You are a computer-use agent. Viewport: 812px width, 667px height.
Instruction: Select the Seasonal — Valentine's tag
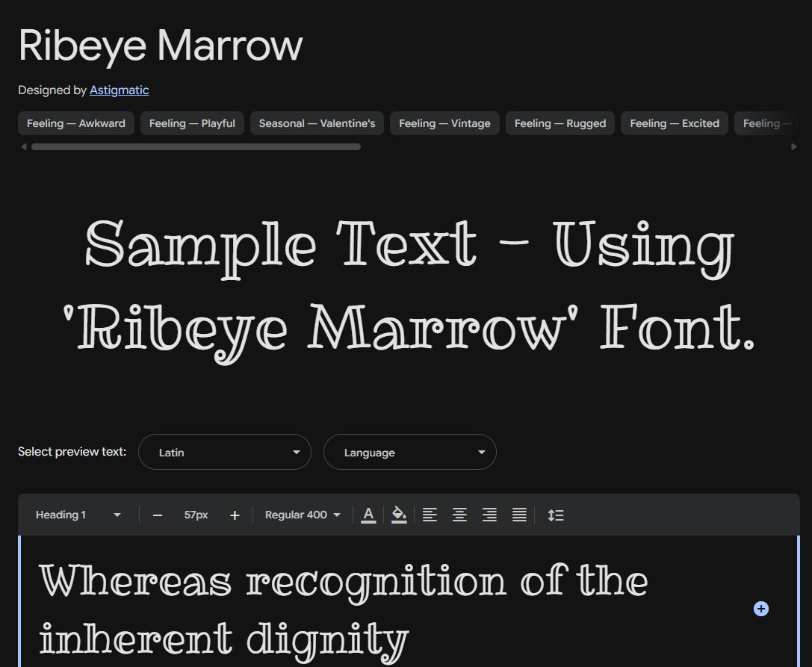click(317, 123)
